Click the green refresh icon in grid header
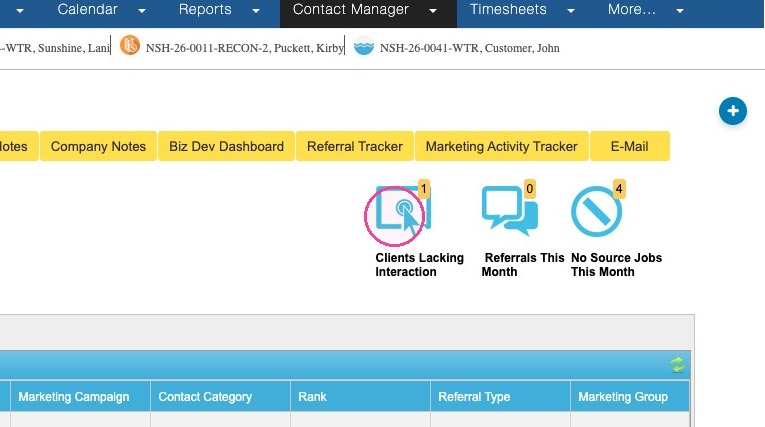 [677, 365]
